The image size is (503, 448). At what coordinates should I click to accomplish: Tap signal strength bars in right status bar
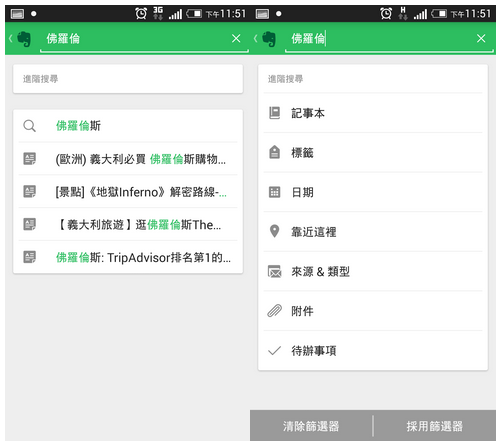420,14
